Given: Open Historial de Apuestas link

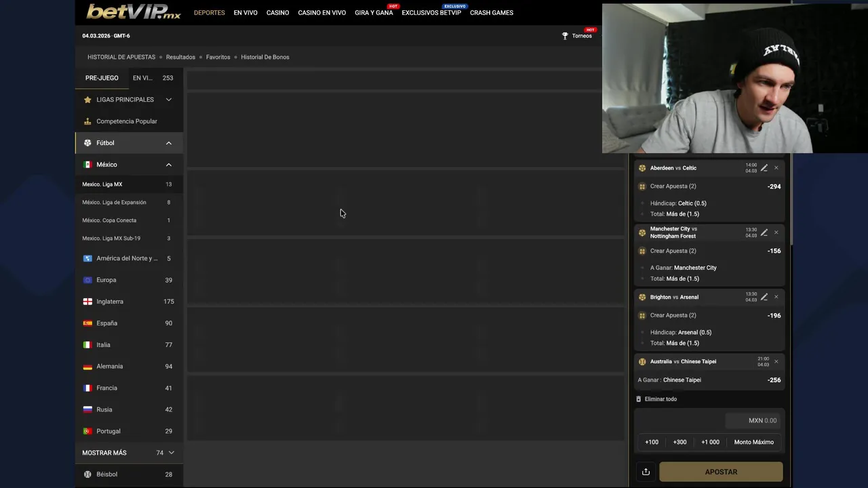Looking at the screenshot, I should point(121,57).
